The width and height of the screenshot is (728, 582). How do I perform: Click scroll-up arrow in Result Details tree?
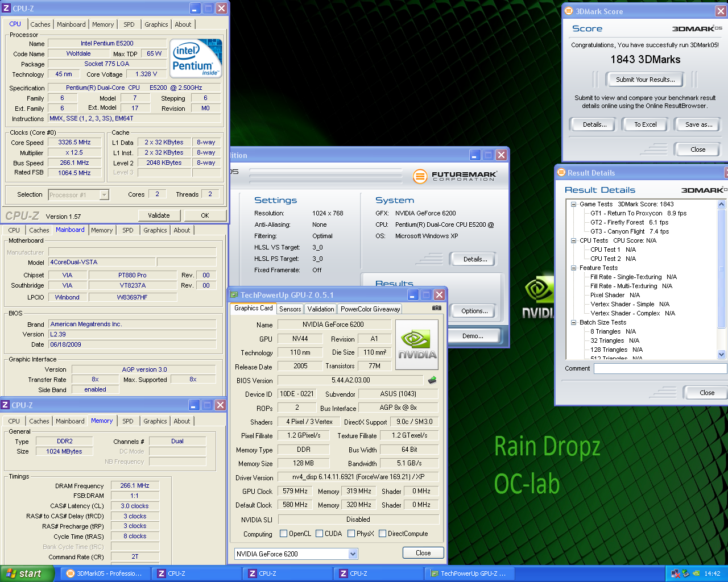pyautogui.click(x=722, y=204)
